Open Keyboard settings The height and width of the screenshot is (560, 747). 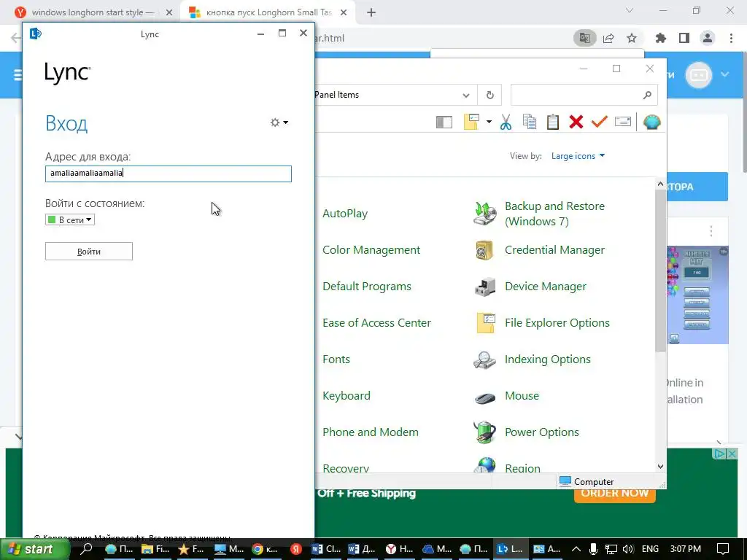(347, 396)
